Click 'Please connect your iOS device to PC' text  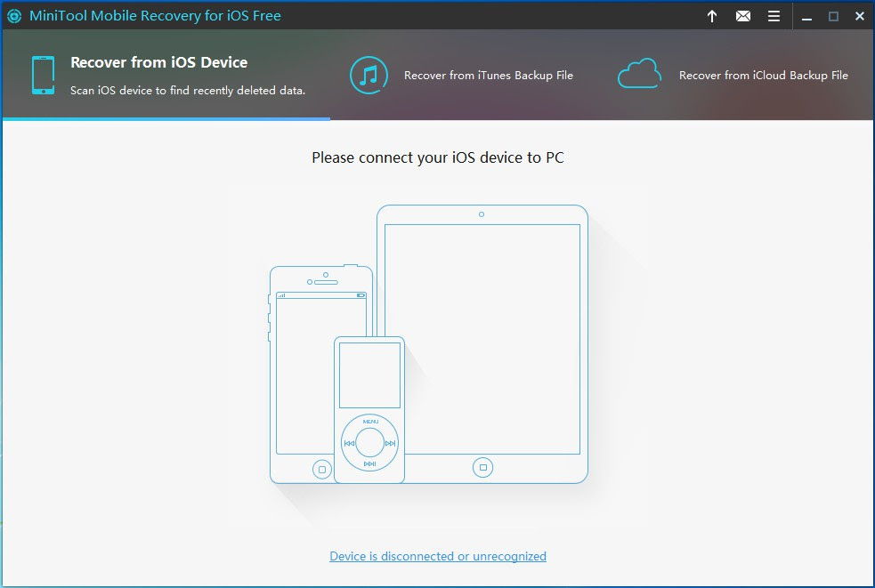tap(438, 157)
